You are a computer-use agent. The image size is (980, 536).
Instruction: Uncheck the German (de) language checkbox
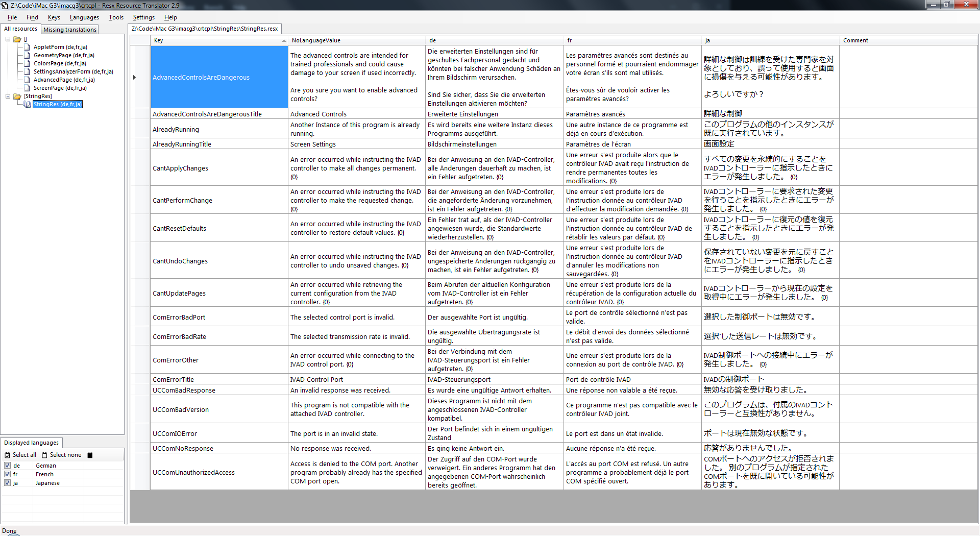coord(7,466)
